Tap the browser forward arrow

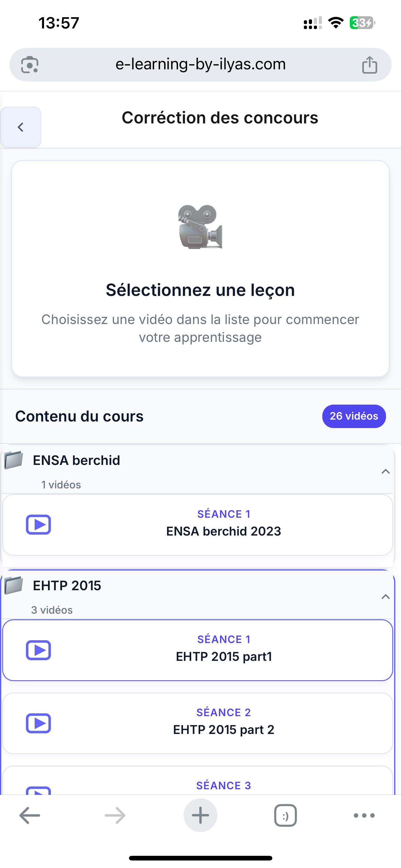[115, 816]
